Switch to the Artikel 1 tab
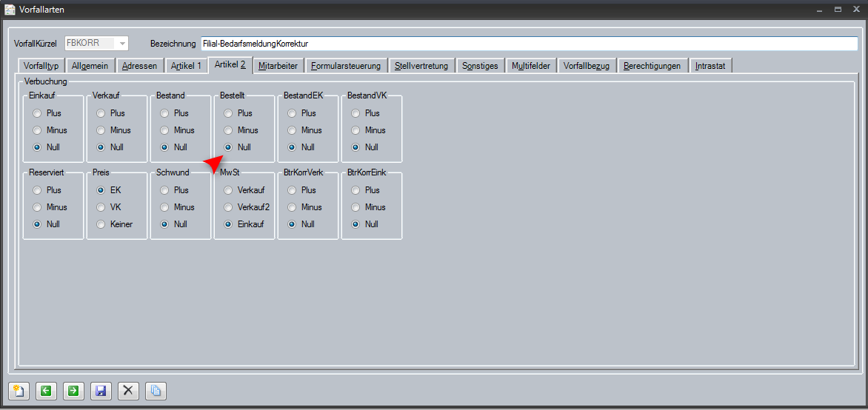868x410 pixels. (185, 66)
